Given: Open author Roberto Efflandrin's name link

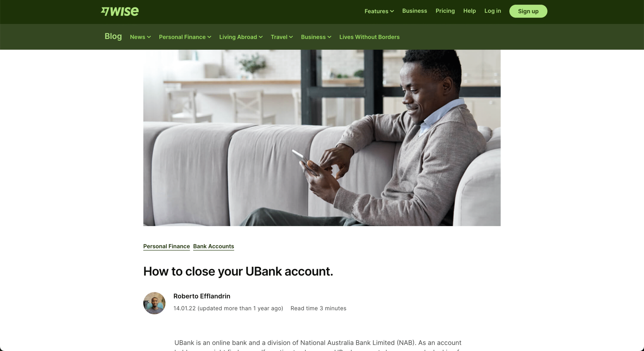Looking at the screenshot, I should coord(202,296).
